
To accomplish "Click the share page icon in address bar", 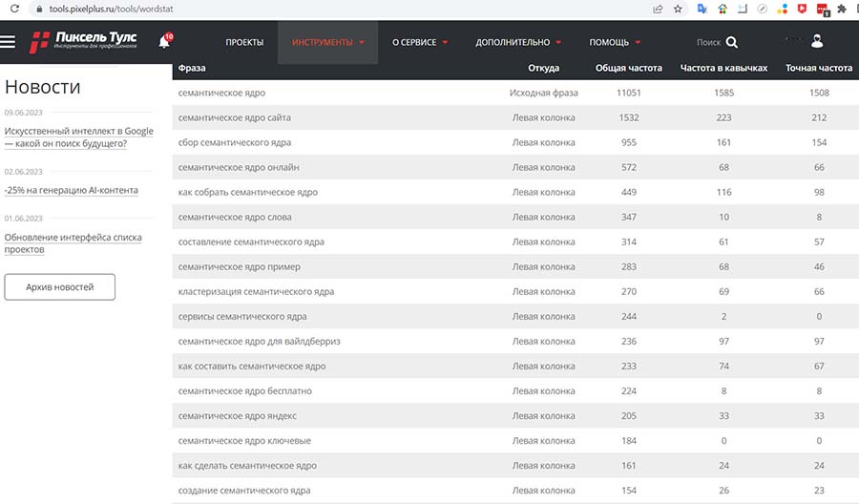I will click(658, 9).
